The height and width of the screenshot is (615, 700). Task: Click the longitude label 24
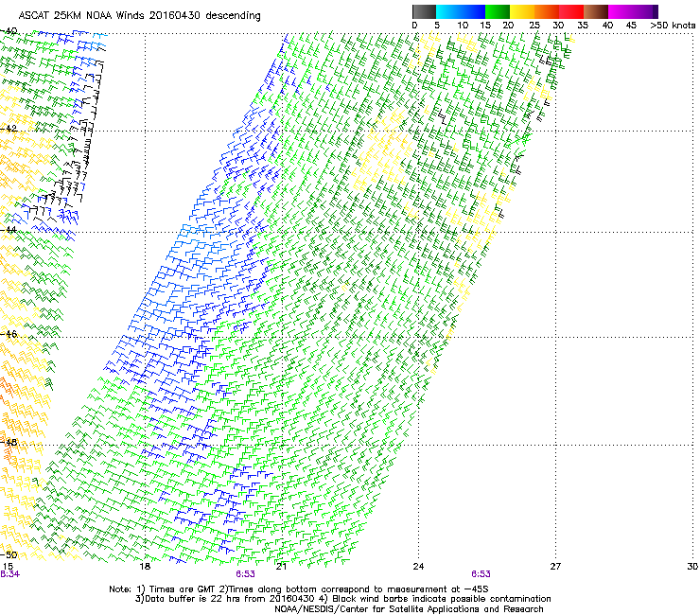418,567
